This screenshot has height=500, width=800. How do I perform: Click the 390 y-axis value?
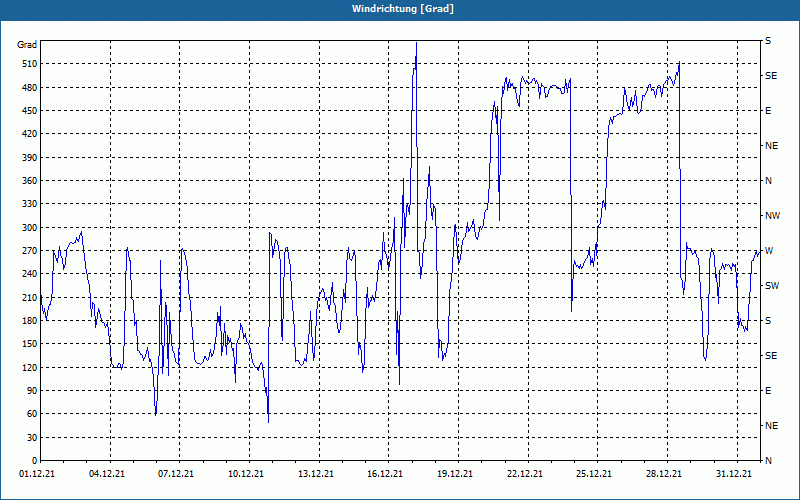pyautogui.click(x=30, y=157)
